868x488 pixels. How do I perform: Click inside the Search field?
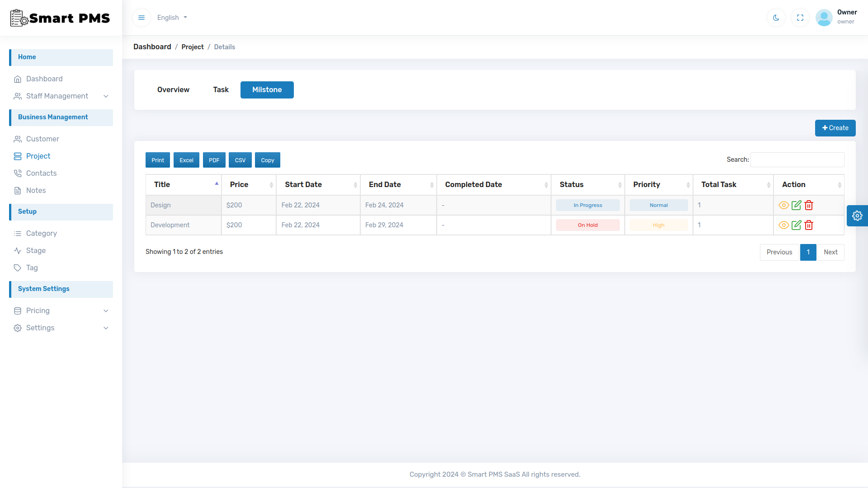pyautogui.click(x=797, y=160)
